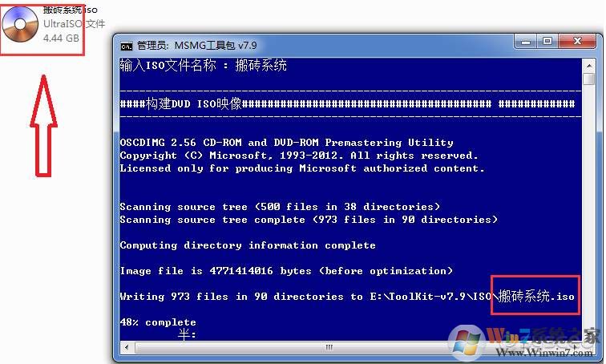
Task: Click the 4.44 GB file size label
Action: tap(61, 38)
